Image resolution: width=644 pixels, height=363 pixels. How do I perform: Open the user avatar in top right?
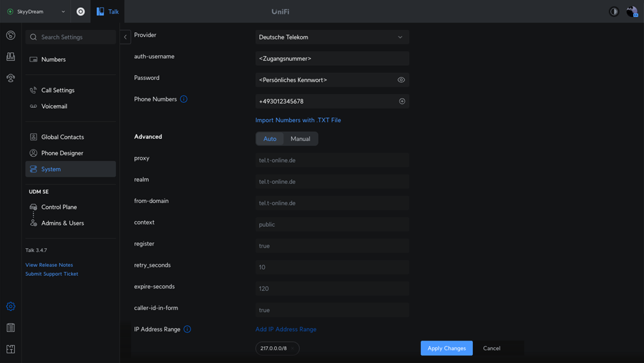pyautogui.click(x=632, y=11)
